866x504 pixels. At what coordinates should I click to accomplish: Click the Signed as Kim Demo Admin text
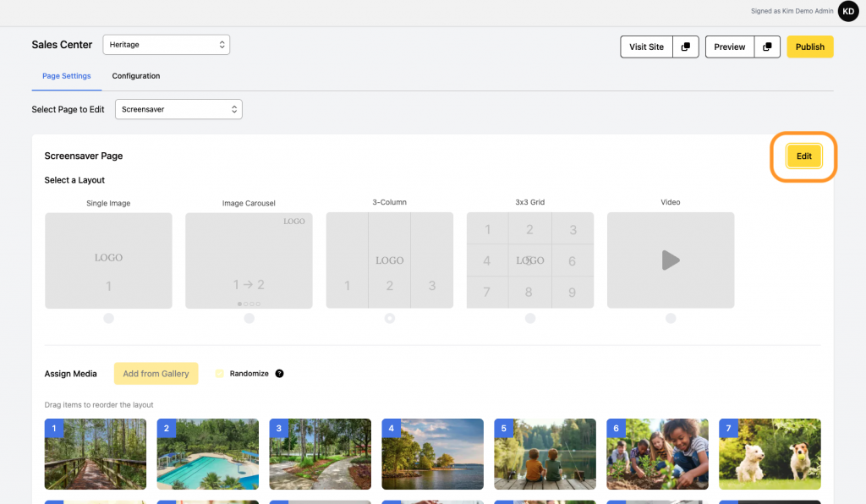792,11
